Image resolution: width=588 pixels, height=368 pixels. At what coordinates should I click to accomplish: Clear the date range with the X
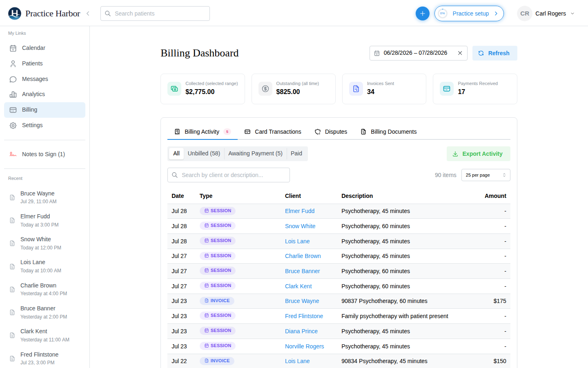coord(460,53)
